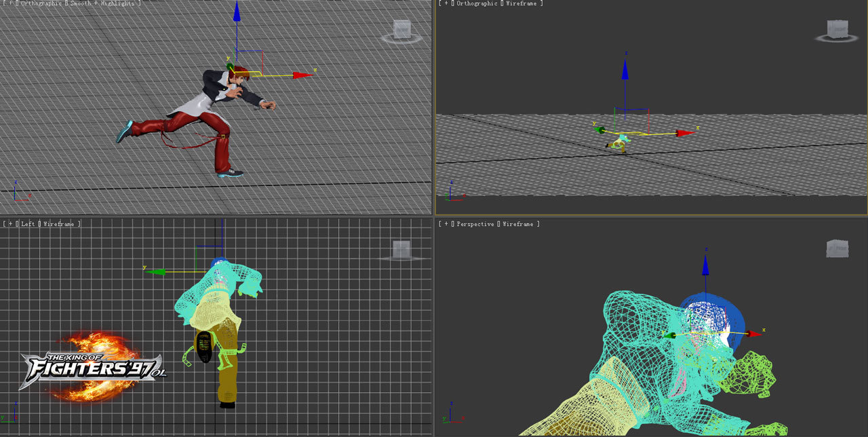The image size is (868, 437).
Task: Open [+] menu of top-right Orthographic viewport
Action: (x=446, y=3)
